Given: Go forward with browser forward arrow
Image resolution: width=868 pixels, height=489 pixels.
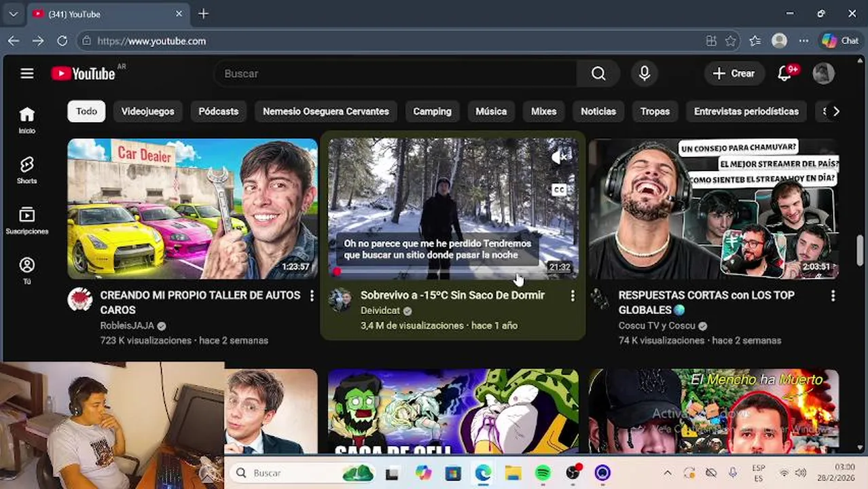Looking at the screenshot, I should pyautogui.click(x=38, y=41).
